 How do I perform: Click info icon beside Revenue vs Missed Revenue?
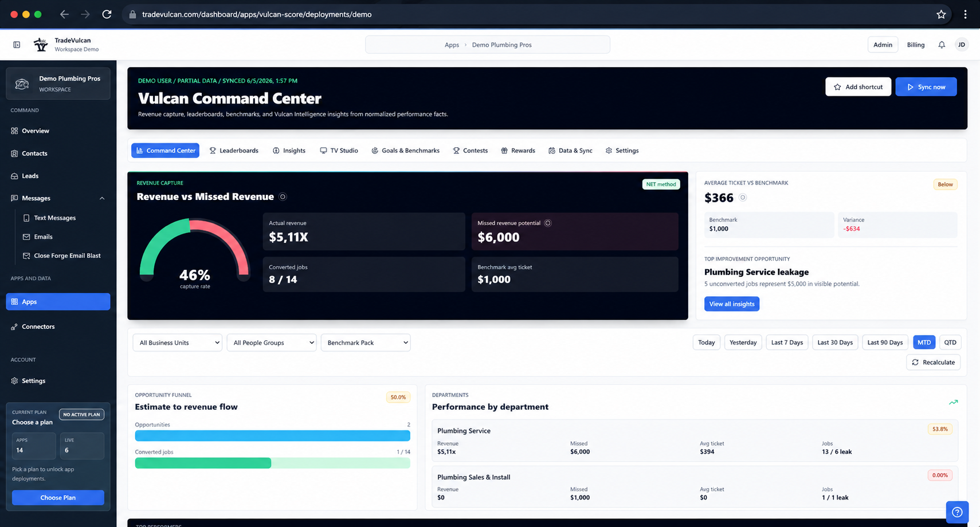(283, 196)
